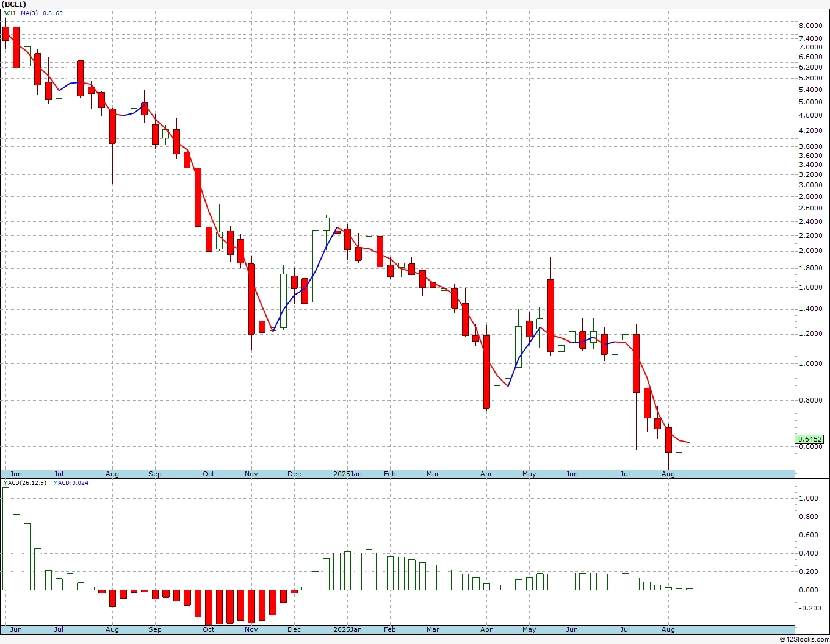Click the 1.6000 price axis label
This screenshot has width=830, height=644.
click(x=810, y=288)
